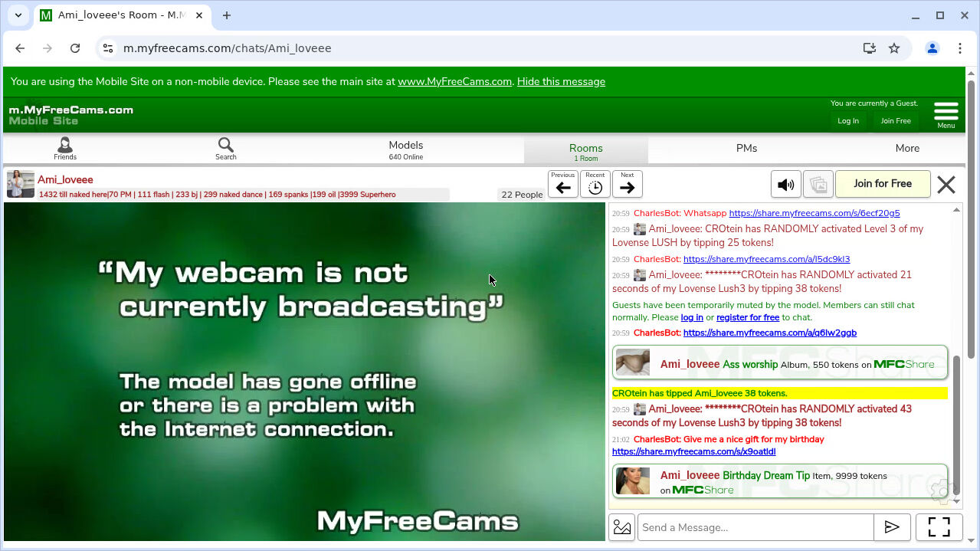The width and height of the screenshot is (980, 551).
Task: Mute the room audio speaker icon
Action: (x=785, y=185)
